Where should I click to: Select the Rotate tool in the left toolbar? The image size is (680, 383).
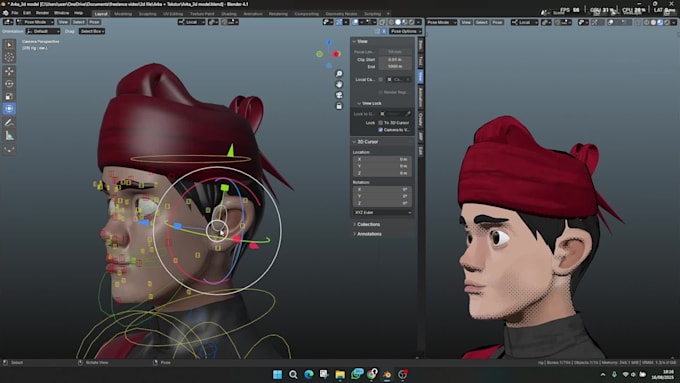click(9, 84)
